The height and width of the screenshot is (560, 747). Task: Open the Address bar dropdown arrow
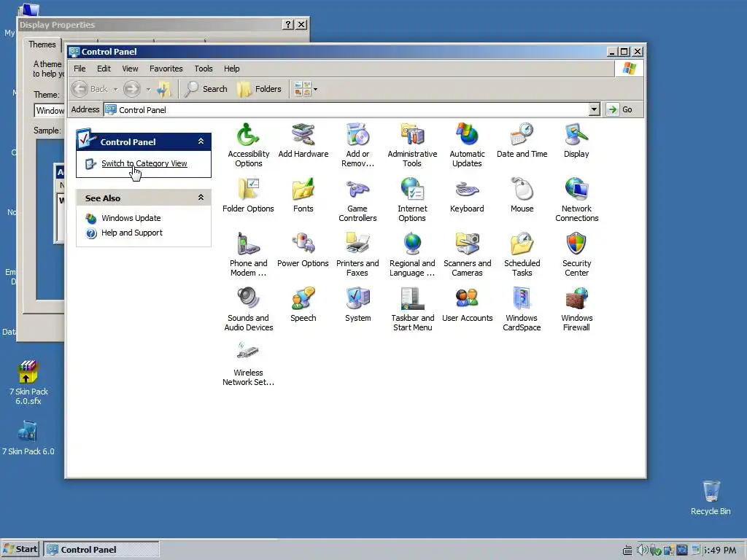[x=594, y=109]
